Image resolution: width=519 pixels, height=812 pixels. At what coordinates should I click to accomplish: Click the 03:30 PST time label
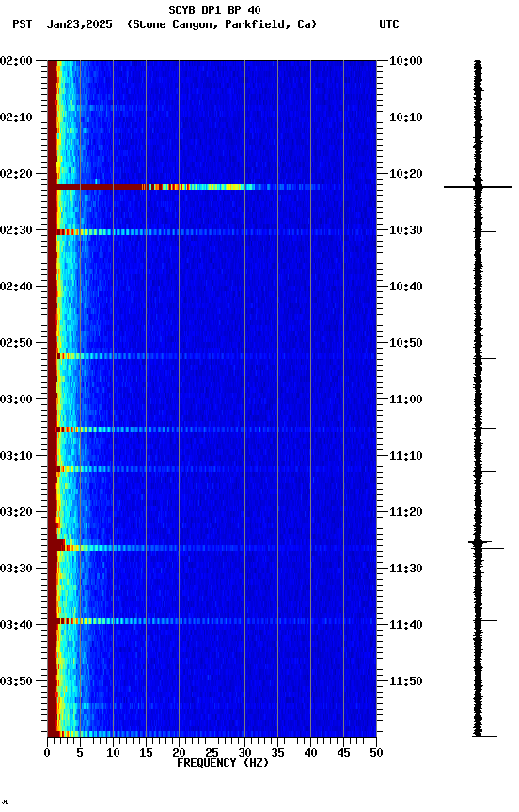pyautogui.click(x=16, y=570)
